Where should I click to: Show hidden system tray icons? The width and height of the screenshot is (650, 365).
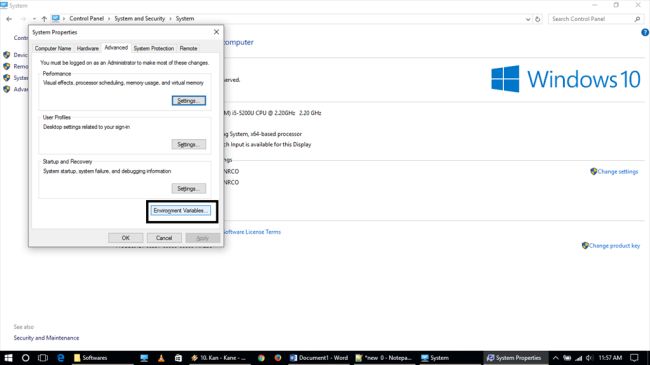[555, 358]
